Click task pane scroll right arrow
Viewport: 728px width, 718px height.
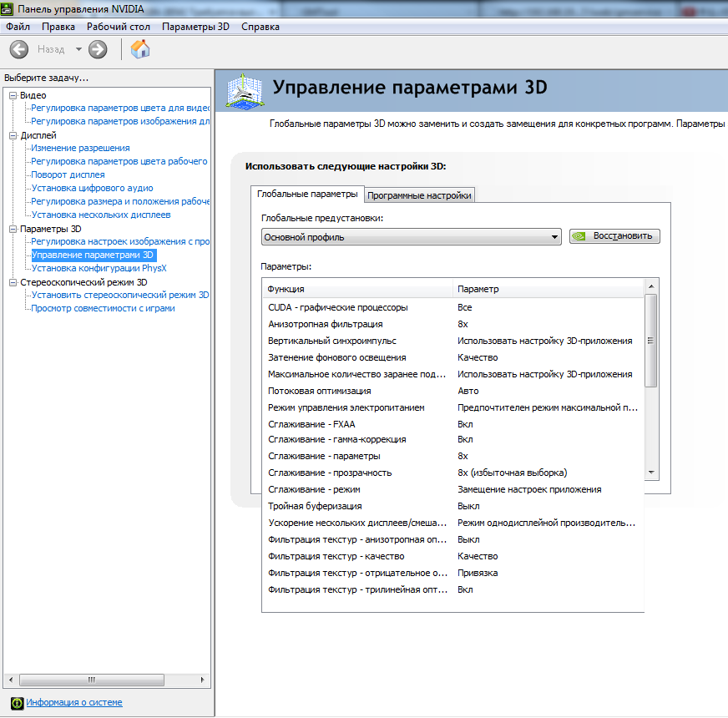point(202,680)
